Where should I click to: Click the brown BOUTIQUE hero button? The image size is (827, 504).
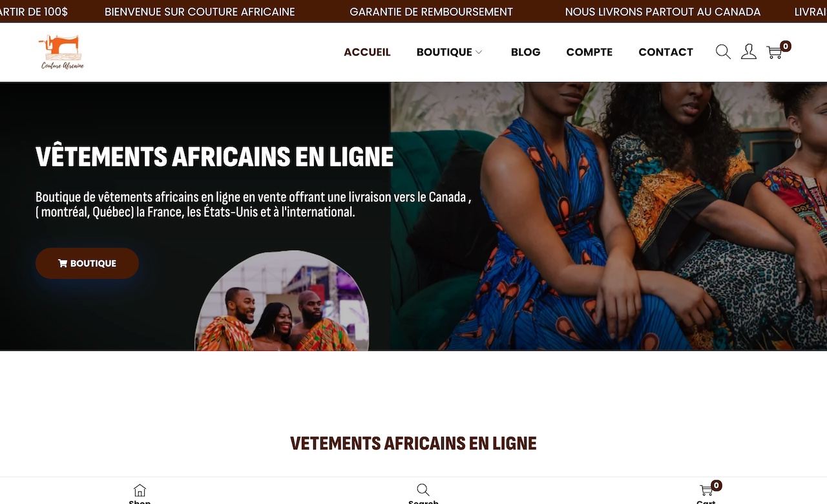pyautogui.click(x=87, y=263)
